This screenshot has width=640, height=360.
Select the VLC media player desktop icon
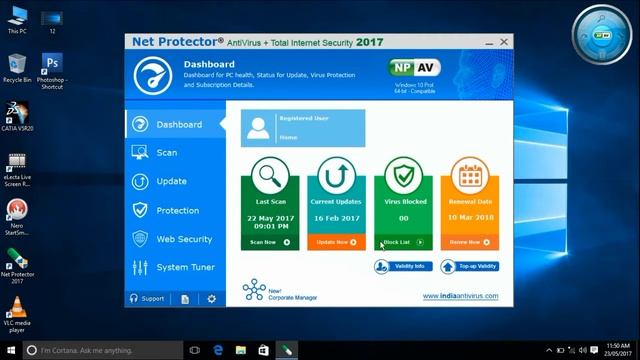tap(17, 314)
